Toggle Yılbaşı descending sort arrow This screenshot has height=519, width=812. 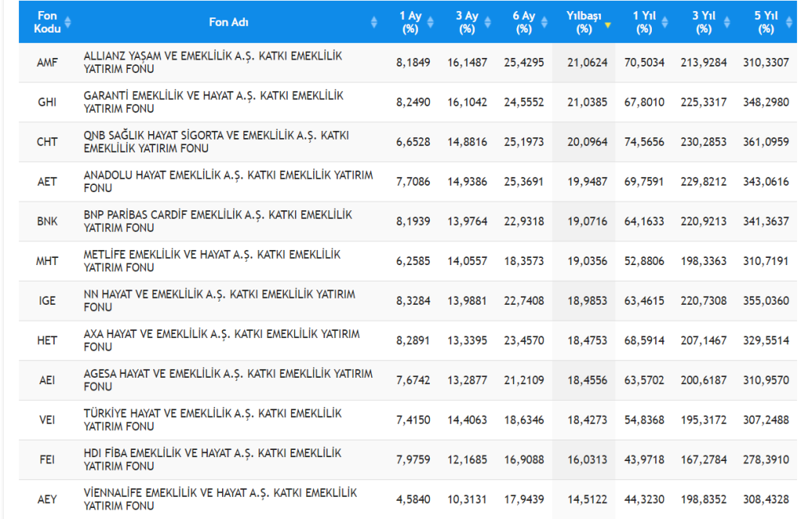point(607,25)
